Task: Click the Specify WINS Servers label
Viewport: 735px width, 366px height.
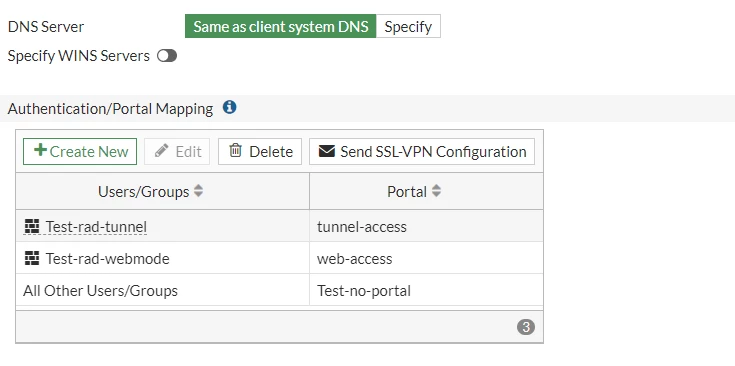Action: click(x=79, y=56)
